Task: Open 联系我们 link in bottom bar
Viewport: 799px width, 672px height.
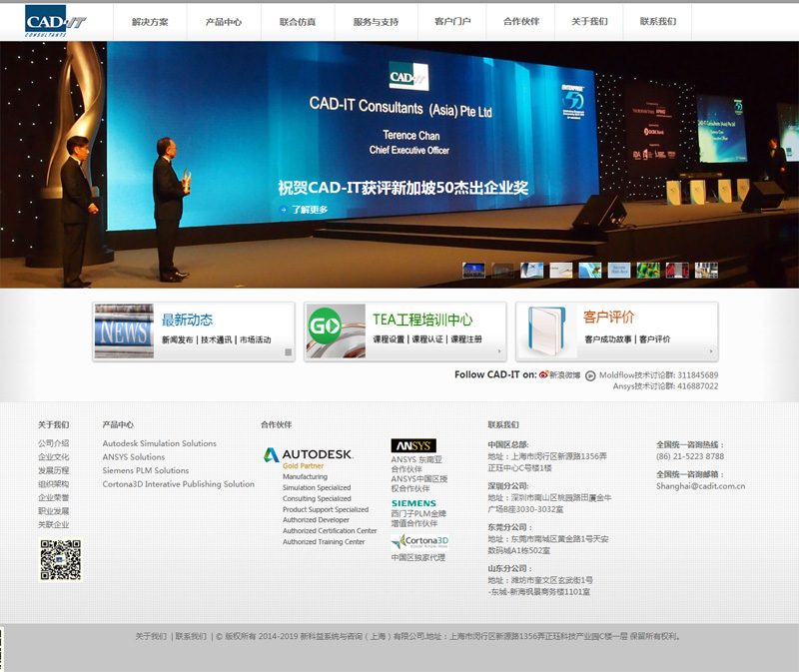Action: [191, 636]
